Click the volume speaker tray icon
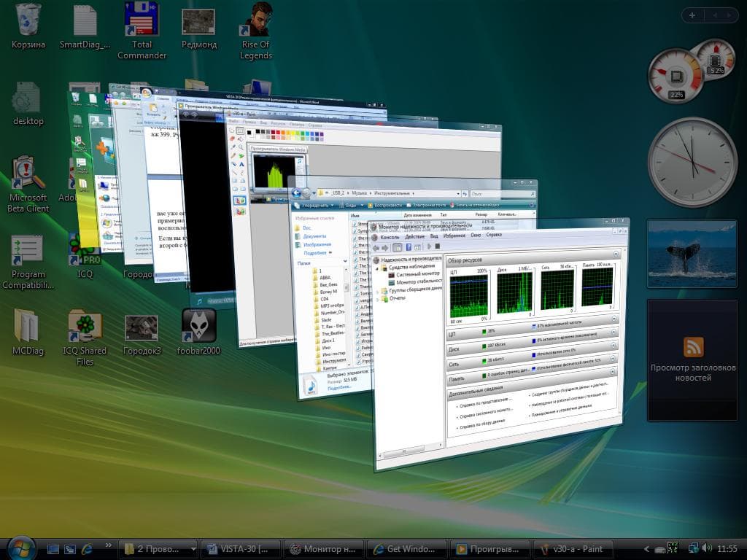Viewport: 747px width, 560px height. tap(706, 548)
